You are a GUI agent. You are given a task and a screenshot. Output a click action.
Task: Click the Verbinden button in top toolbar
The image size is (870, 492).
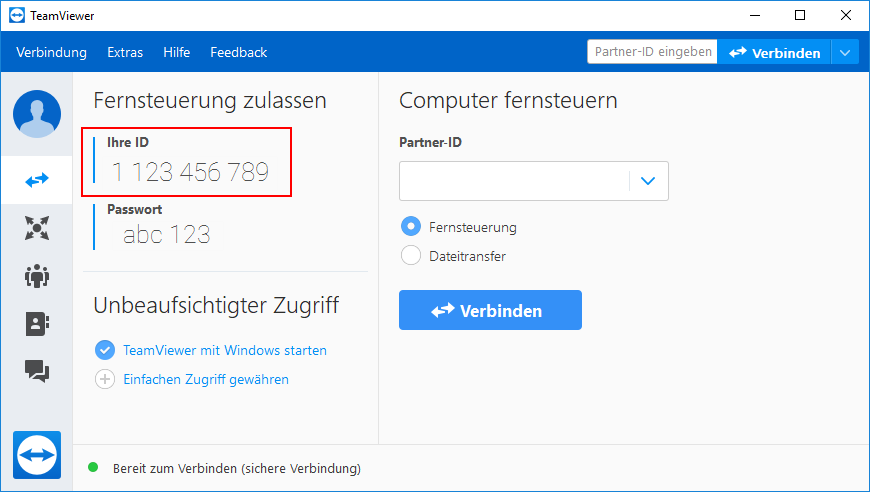(x=774, y=53)
